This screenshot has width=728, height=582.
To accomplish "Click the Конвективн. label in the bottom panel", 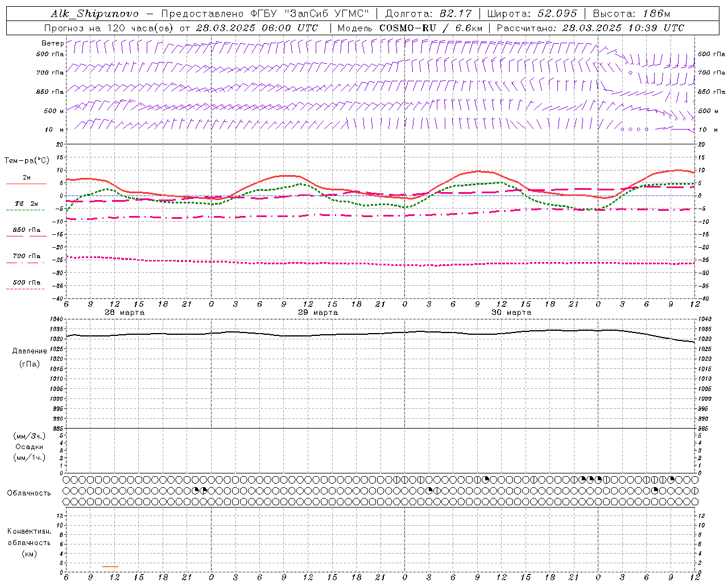I will [29, 531].
